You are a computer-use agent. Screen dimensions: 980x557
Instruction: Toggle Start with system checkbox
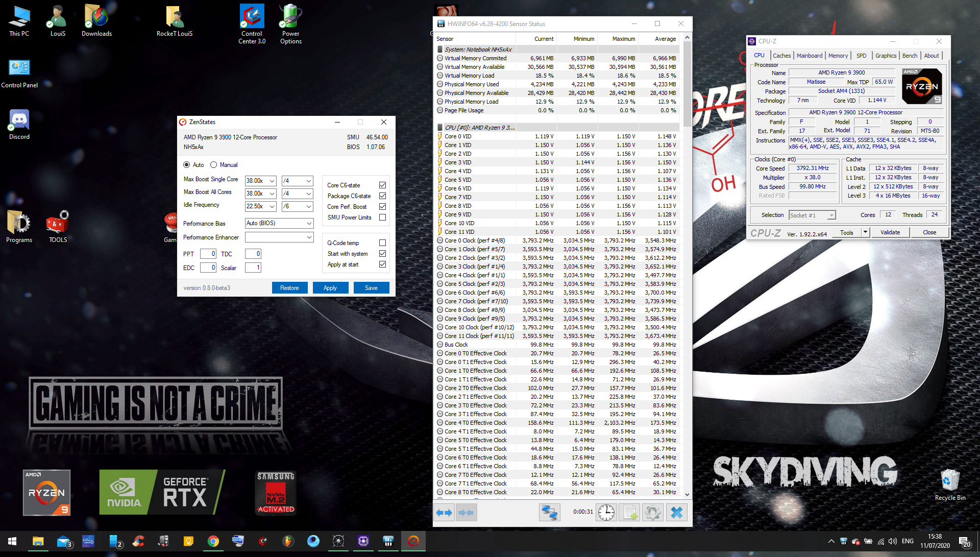pos(382,254)
